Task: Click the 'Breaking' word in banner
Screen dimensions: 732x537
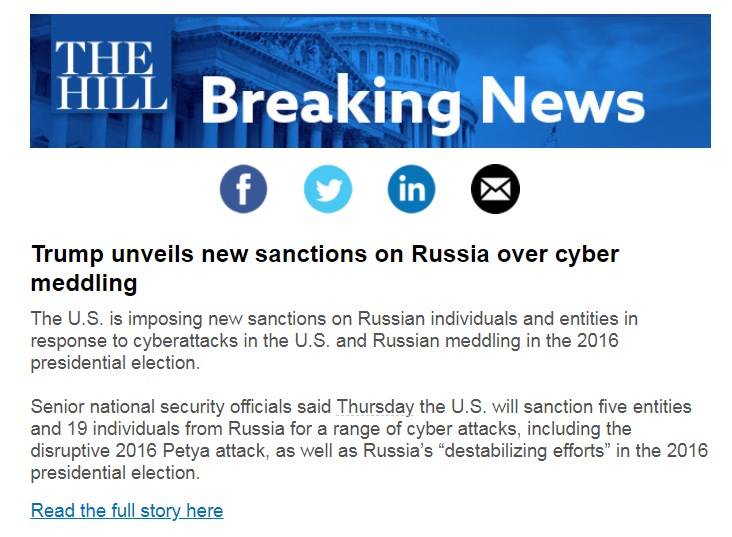Action: (330, 103)
